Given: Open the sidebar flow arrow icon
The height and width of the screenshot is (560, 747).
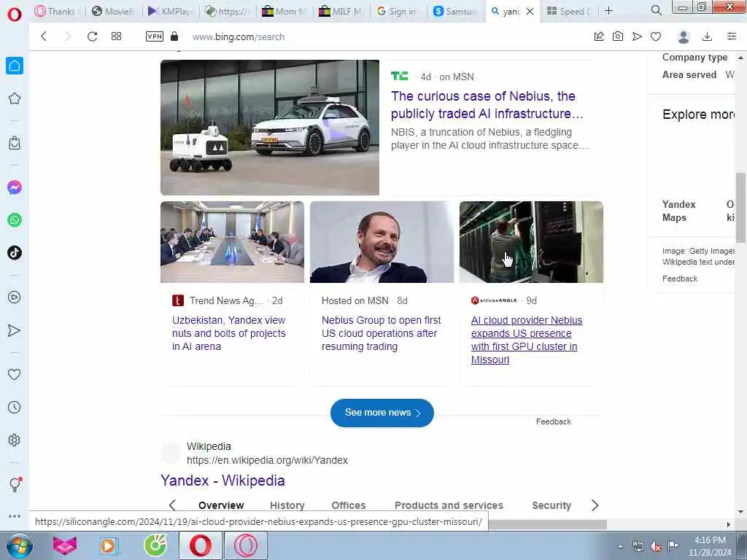Looking at the screenshot, I should [x=15, y=330].
